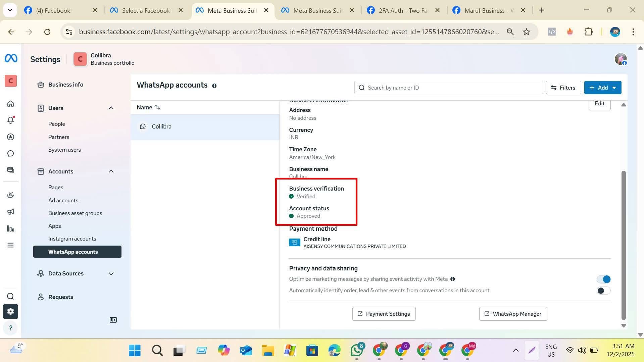The height and width of the screenshot is (362, 644).
Task: Open Requests in settings sidebar
Action: 61,297
